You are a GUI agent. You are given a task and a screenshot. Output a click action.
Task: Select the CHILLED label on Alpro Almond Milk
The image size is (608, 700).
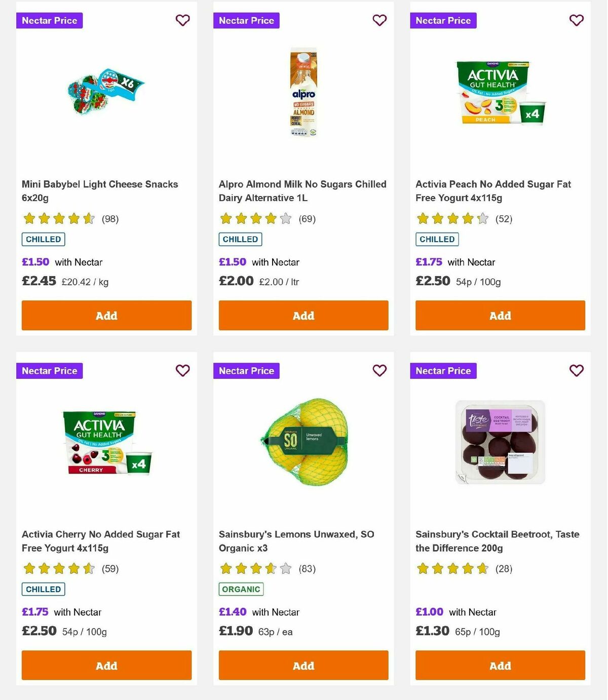tap(240, 239)
